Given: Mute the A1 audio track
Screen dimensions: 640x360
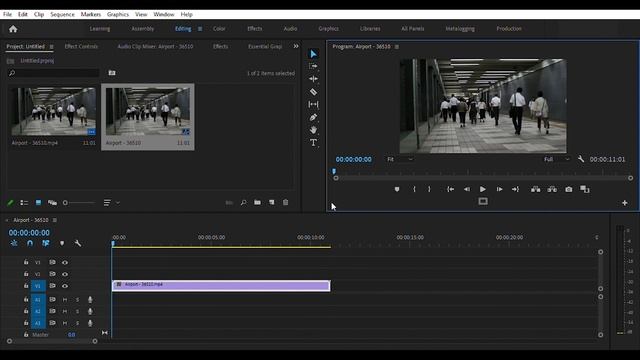Looking at the screenshot, I should coord(65,300).
